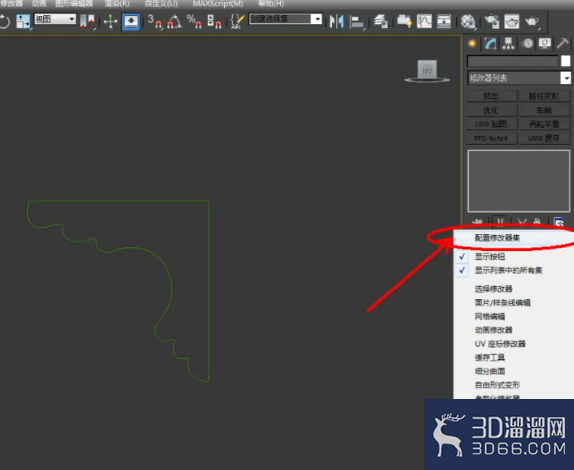Viewport: 574px width, 470px height.
Task: Click Configure Modifier Sets icon
Action: pos(559,222)
